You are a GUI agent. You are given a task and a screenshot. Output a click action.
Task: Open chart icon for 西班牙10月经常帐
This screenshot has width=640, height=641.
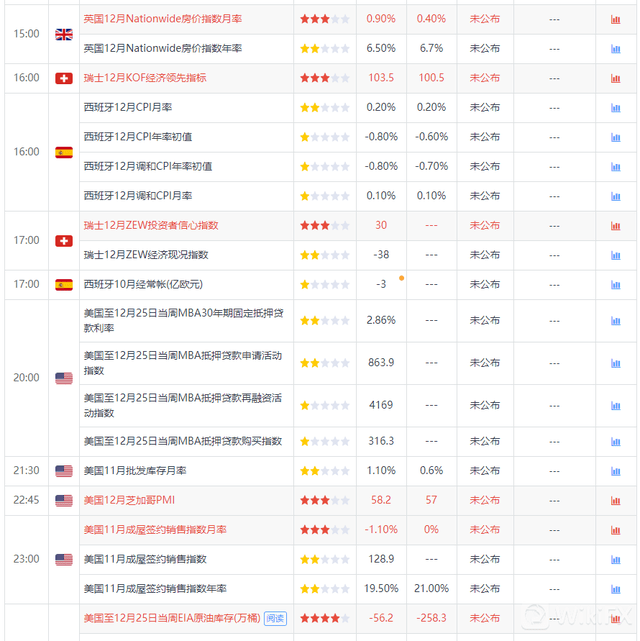[x=615, y=285]
